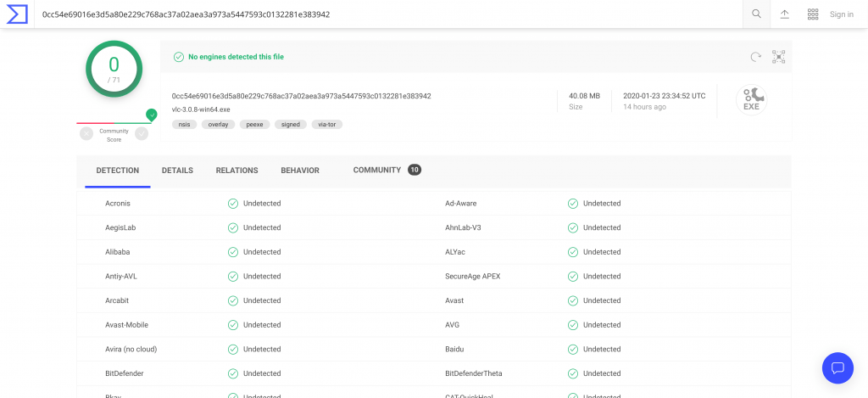Click the peexe tag
The height and width of the screenshot is (398, 868).
(254, 125)
